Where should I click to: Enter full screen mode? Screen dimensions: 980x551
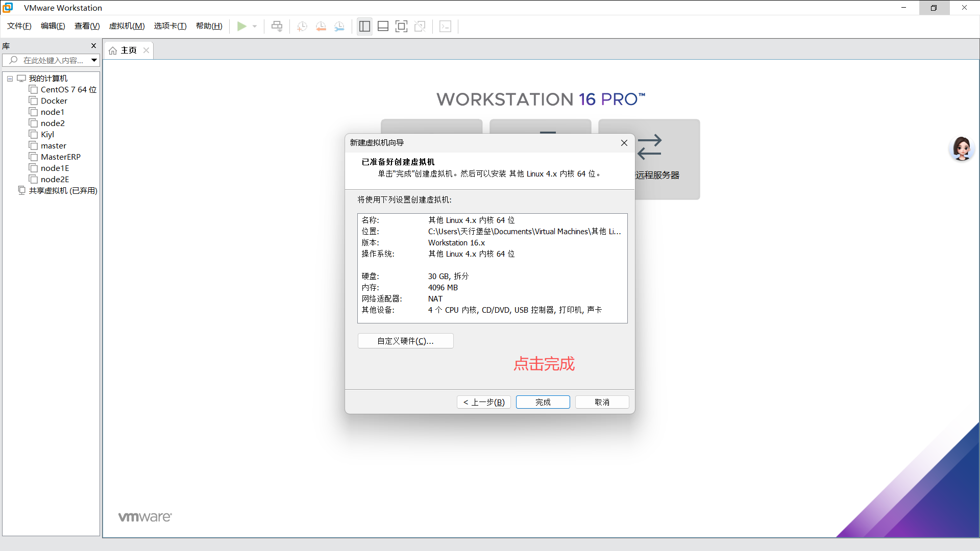402,26
